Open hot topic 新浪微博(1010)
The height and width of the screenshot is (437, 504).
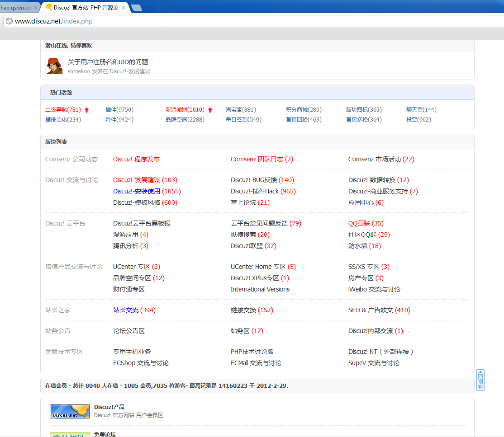[x=185, y=110]
